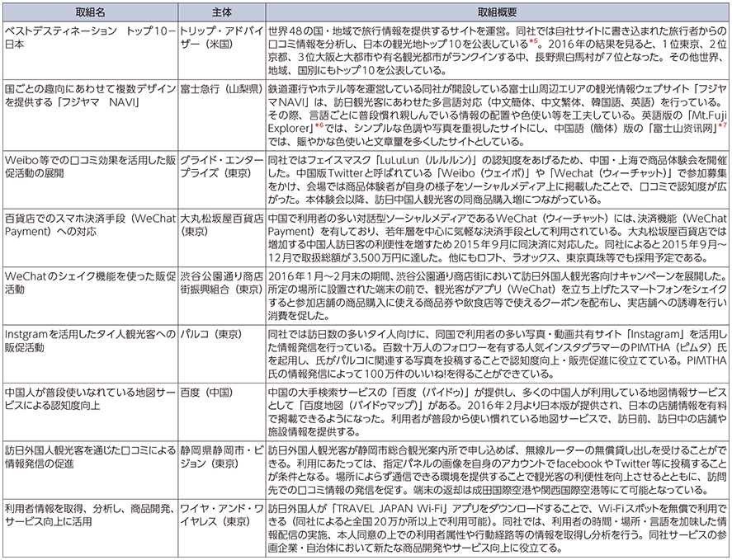Click the LuLuLun（ルルルン） description text

497,180
